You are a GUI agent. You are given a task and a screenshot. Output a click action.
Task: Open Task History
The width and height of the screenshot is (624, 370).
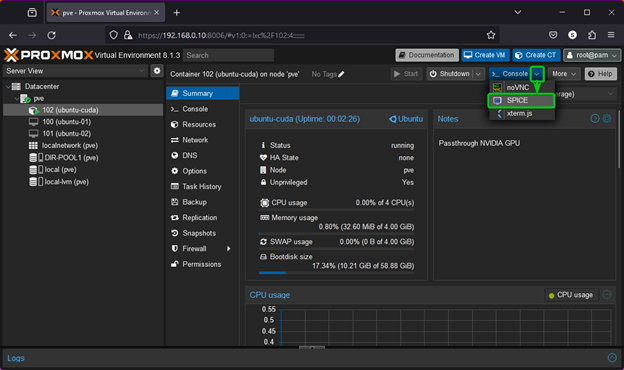coord(203,186)
